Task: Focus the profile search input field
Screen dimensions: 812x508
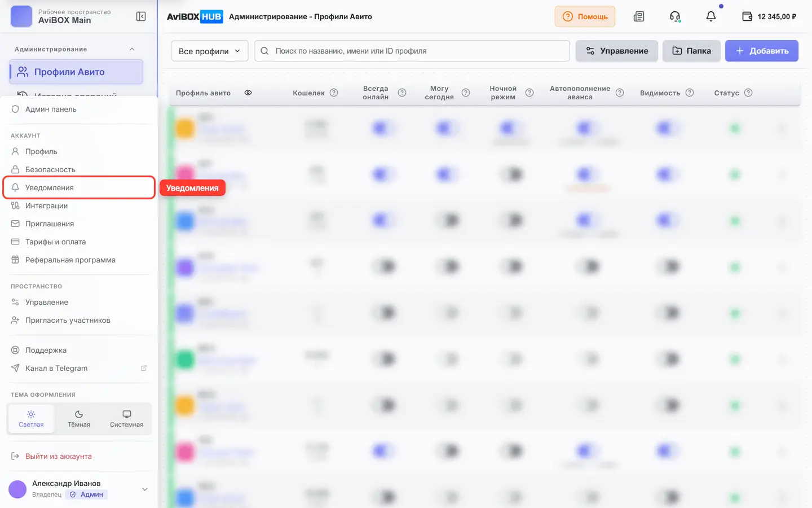Action: pos(412,51)
